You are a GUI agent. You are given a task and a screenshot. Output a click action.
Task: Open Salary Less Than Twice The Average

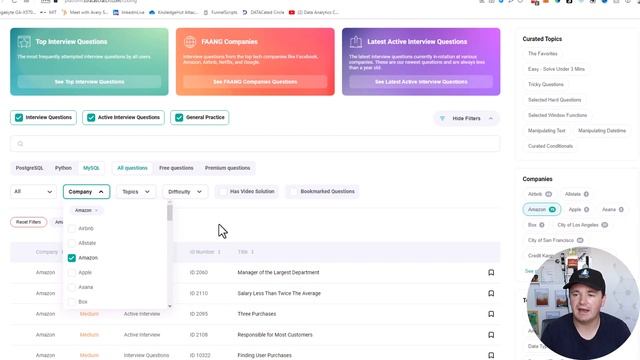point(279,293)
